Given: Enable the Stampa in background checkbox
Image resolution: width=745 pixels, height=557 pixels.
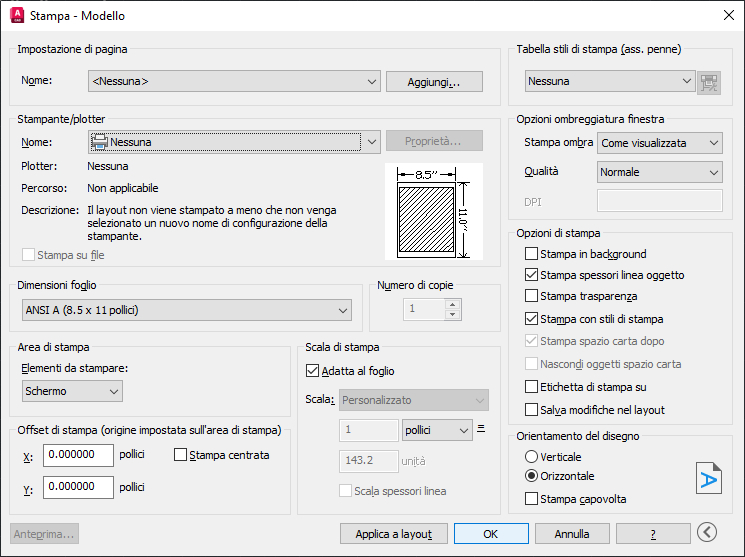Looking at the screenshot, I should (532, 254).
